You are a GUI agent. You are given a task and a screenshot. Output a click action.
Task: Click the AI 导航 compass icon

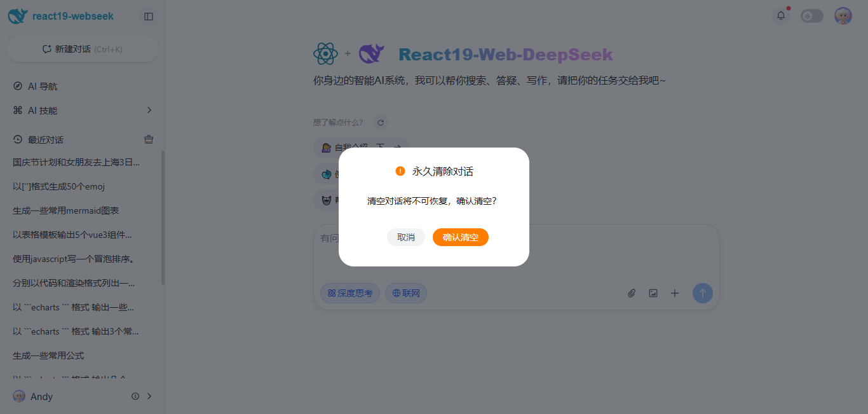click(x=18, y=86)
